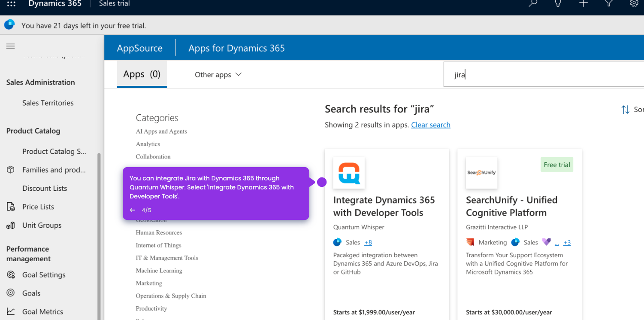Select the Apps (0) tab
This screenshot has width=644, height=320.
pos(142,74)
